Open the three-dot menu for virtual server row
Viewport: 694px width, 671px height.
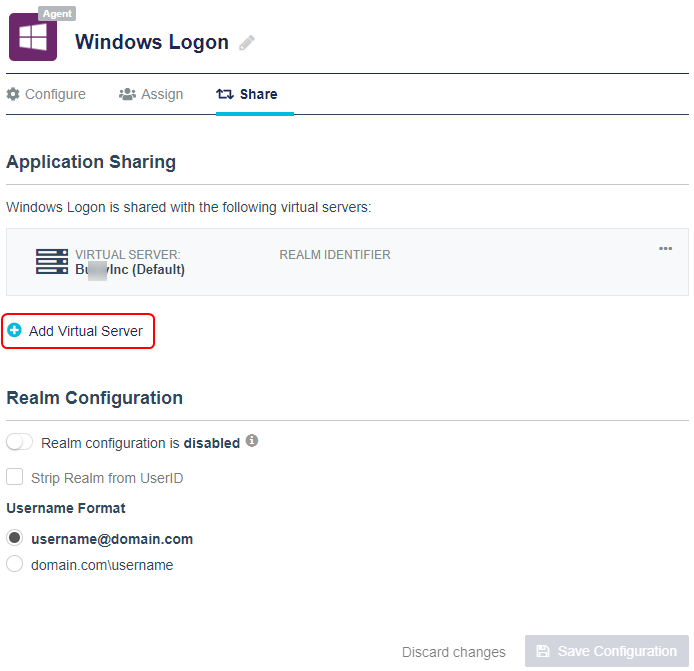coord(665,249)
